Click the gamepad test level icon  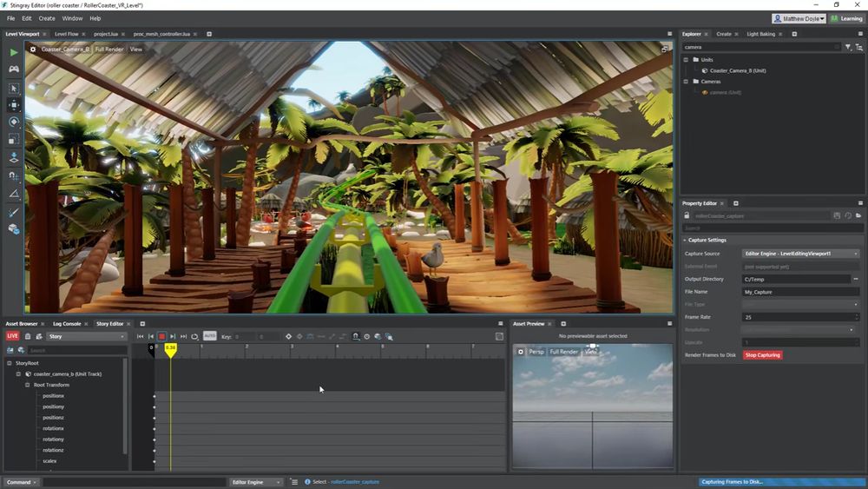13,69
